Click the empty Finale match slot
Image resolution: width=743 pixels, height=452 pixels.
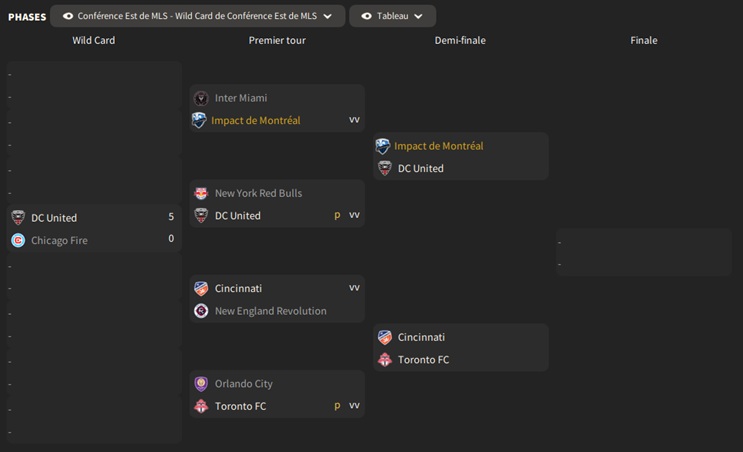pyautogui.click(x=644, y=252)
